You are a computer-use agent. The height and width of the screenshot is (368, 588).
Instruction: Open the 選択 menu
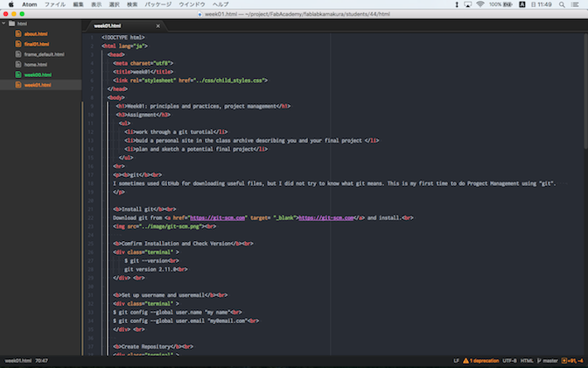click(114, 4)
